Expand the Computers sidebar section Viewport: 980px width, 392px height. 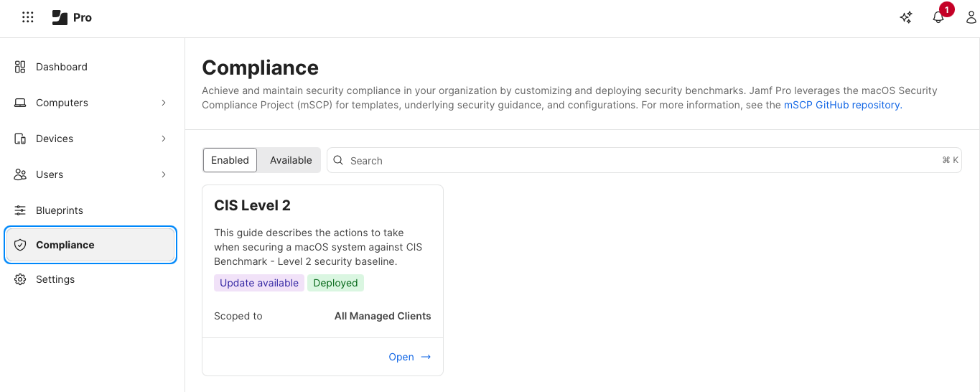164,103
